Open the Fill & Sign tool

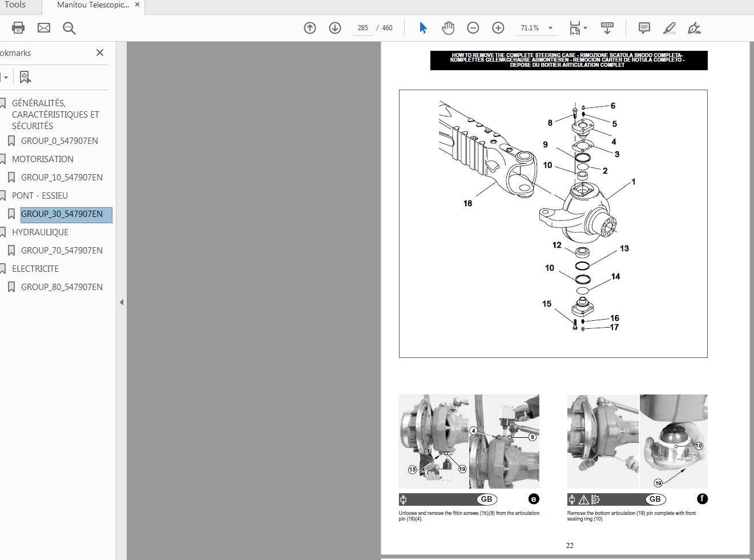pos(694,27)
